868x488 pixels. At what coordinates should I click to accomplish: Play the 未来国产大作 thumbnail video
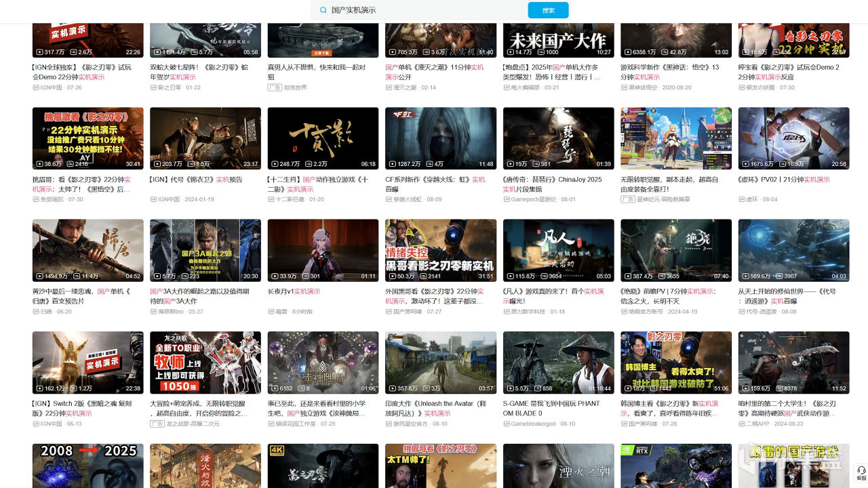559,40
